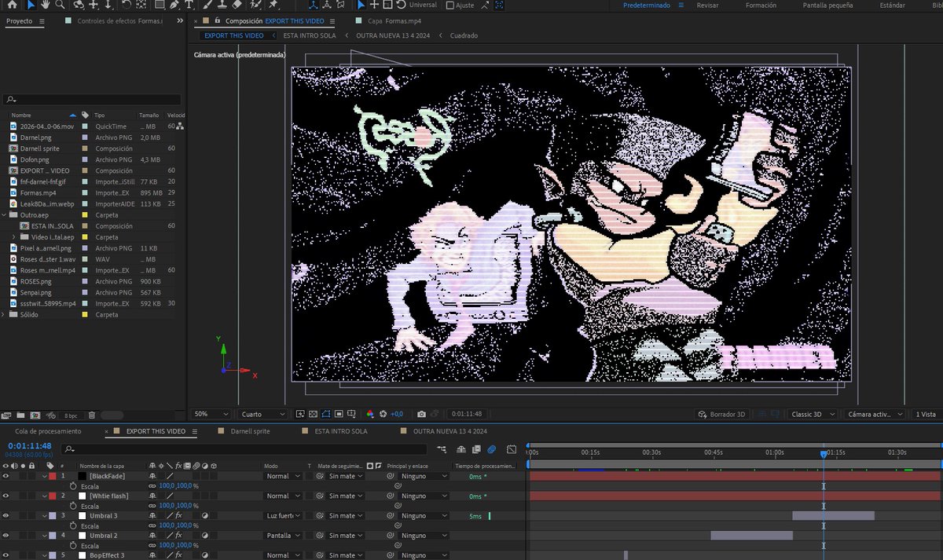Select the Roto Brush tool

pyautogui.click(x=256, y=5)
